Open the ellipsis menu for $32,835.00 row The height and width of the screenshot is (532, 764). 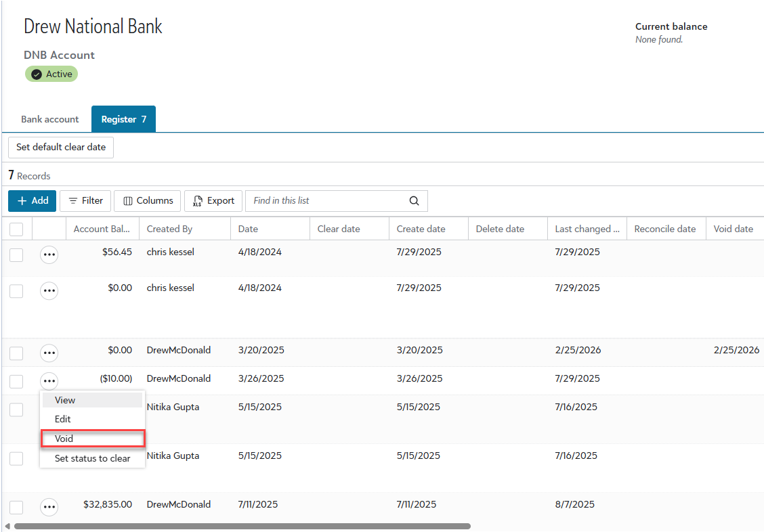point(49,507)
